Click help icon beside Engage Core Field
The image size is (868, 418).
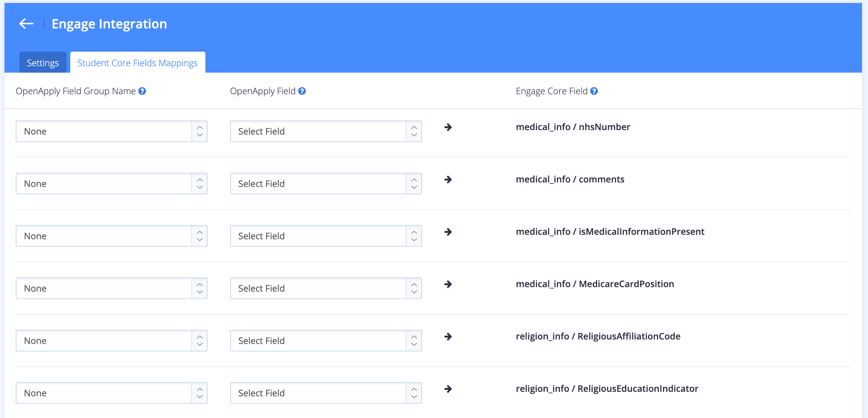pos(594,91)
